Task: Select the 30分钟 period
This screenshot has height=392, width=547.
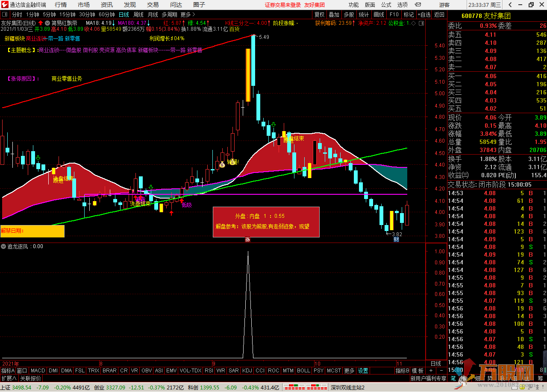Action: [x=87, y=15]
